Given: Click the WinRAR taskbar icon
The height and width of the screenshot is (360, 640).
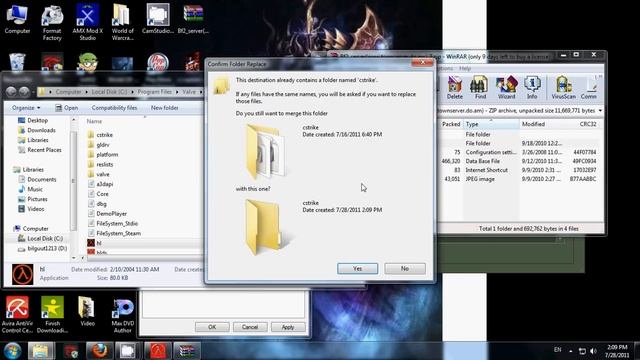Looking at the screenshot, I should tap(187, 351).
